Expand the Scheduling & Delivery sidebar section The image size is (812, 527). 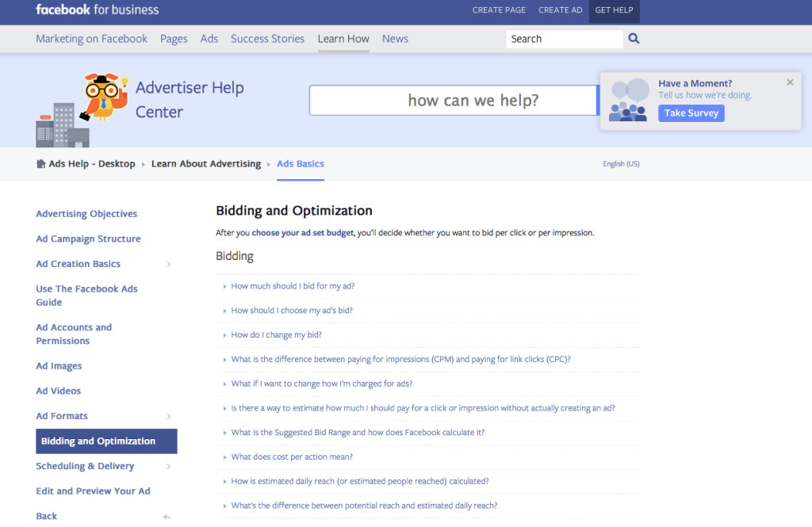[x=167, y=466]
